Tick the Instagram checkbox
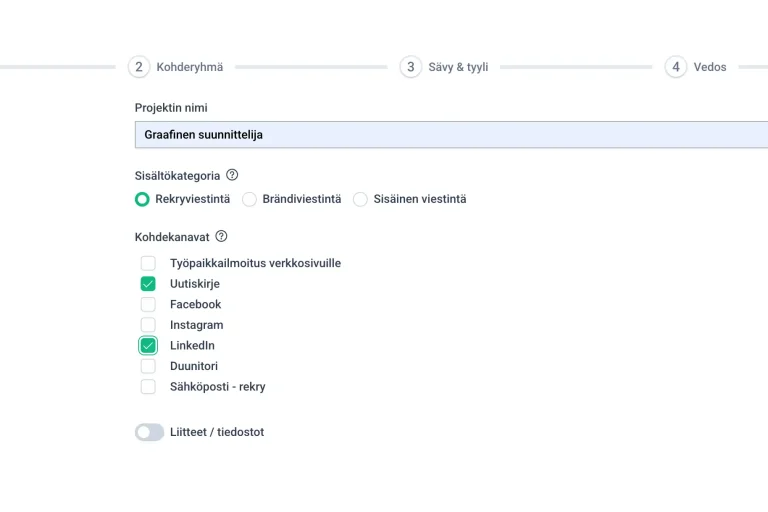Screen dimensions: 768x512 [148, 325]
